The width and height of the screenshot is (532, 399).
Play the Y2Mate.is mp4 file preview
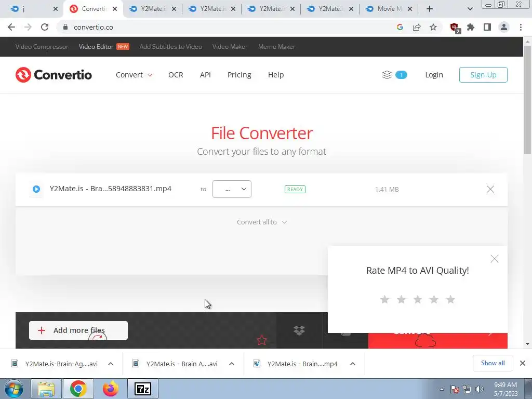pyautogui.click(x=36, y=189)
